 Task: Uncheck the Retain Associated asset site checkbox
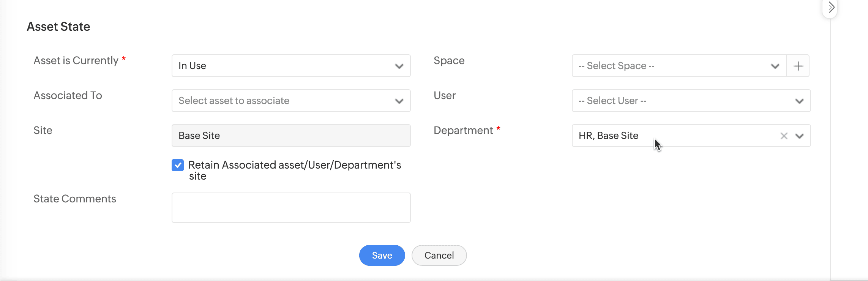[x=178, y=165]
